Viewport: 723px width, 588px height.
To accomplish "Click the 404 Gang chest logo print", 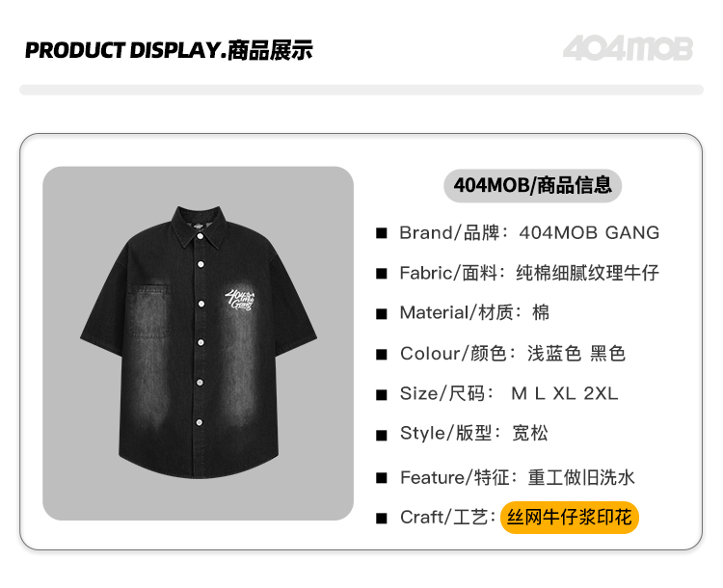I will coord(240,300).
